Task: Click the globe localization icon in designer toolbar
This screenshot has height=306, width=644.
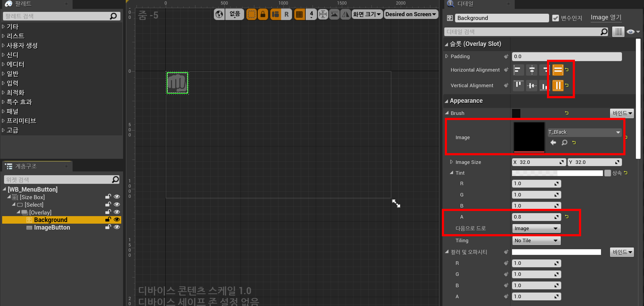Action: (219, 14)
